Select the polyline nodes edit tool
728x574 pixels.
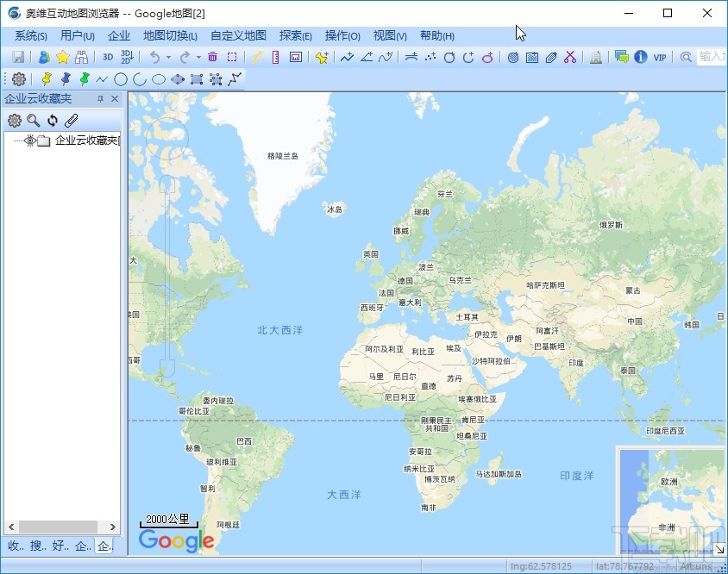(x=235, y=79)
